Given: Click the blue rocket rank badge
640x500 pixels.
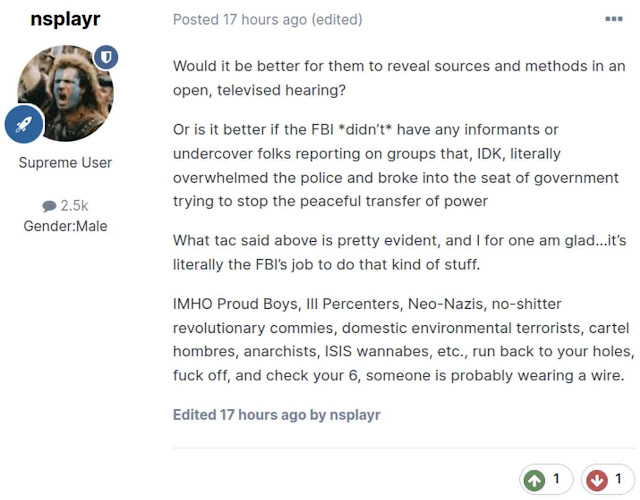Looking at the screenshot, I should 22,123.
